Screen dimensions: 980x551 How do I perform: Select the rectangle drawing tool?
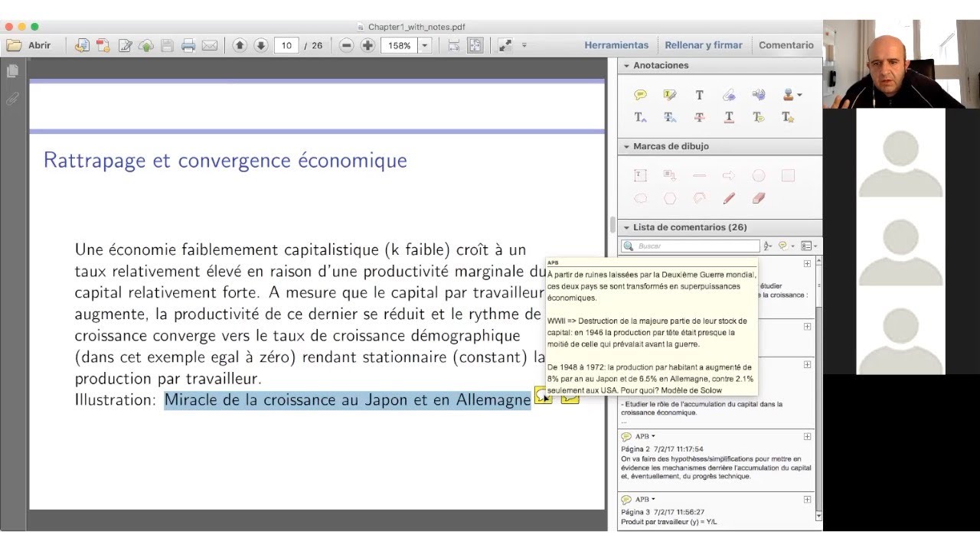point(788,175)
